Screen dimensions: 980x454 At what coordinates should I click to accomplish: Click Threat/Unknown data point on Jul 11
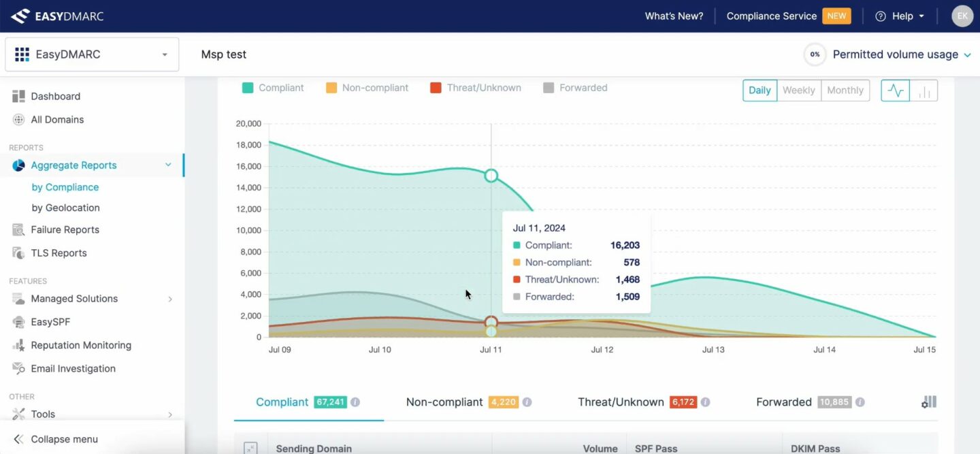491,322
